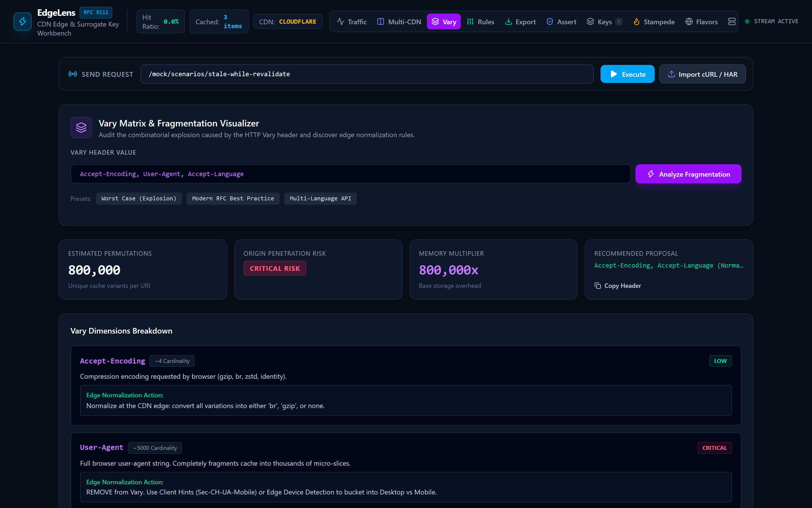Click the Keys layers icon
The width and height of the screenshot is (812, 508).
590,21
